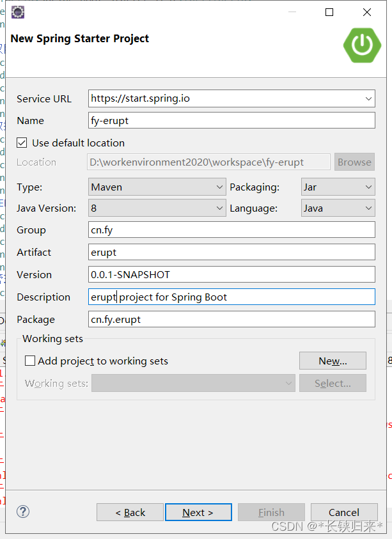Viewport: 392px width, 539px height.
Task: Focus the Artifact field erupt
Action: [x=231, y=252]
